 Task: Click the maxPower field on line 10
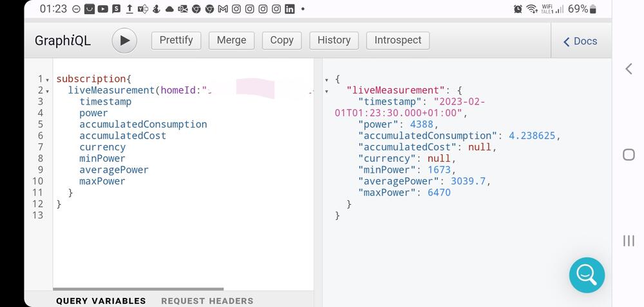coord(102,181)
